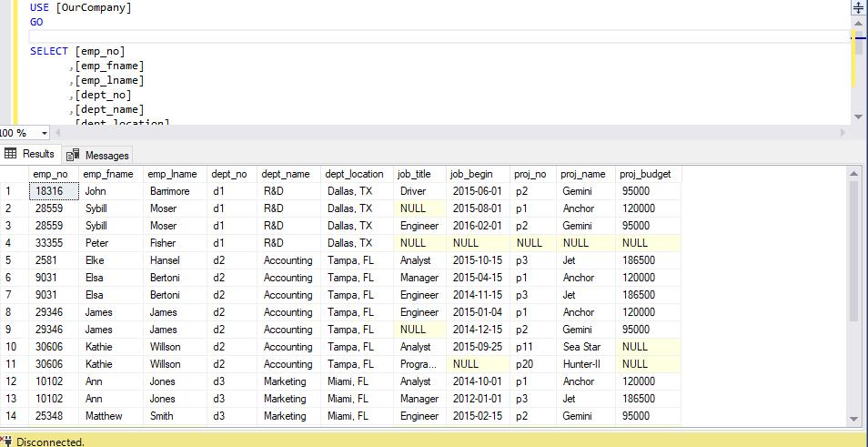This screenshot has width=868, height=447.
Task: Select the dept_location column header
Action: point(357,174)
